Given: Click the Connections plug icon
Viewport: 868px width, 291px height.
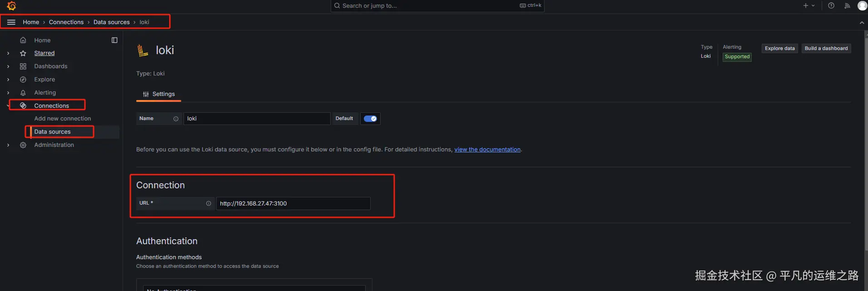Looking at the screenshot, I should (x=23, y=105).
